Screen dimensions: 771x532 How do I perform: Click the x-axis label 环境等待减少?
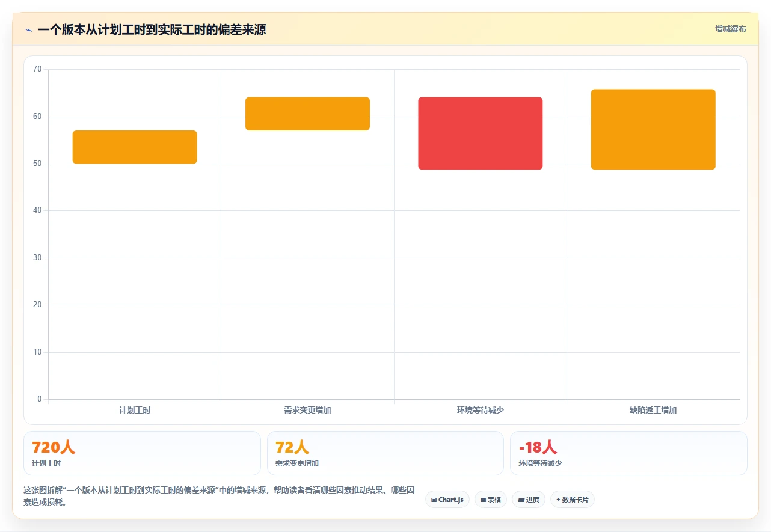[x=481, y=410]
